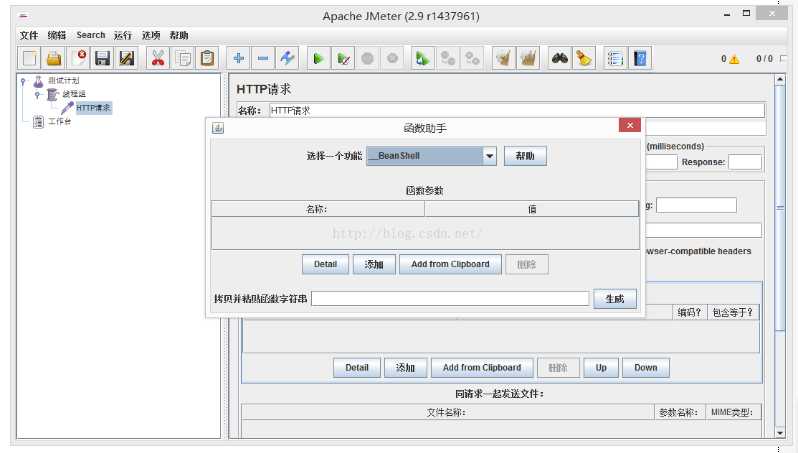Open the 编辑 menu

pyautogui.click(x=56, y=35)
